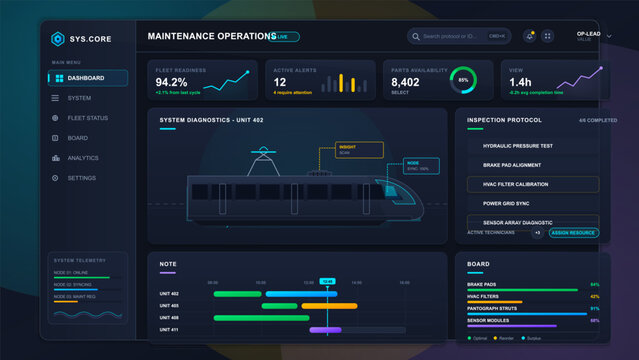
Task: Click the train pantograph on the roof
Action: 263,161
